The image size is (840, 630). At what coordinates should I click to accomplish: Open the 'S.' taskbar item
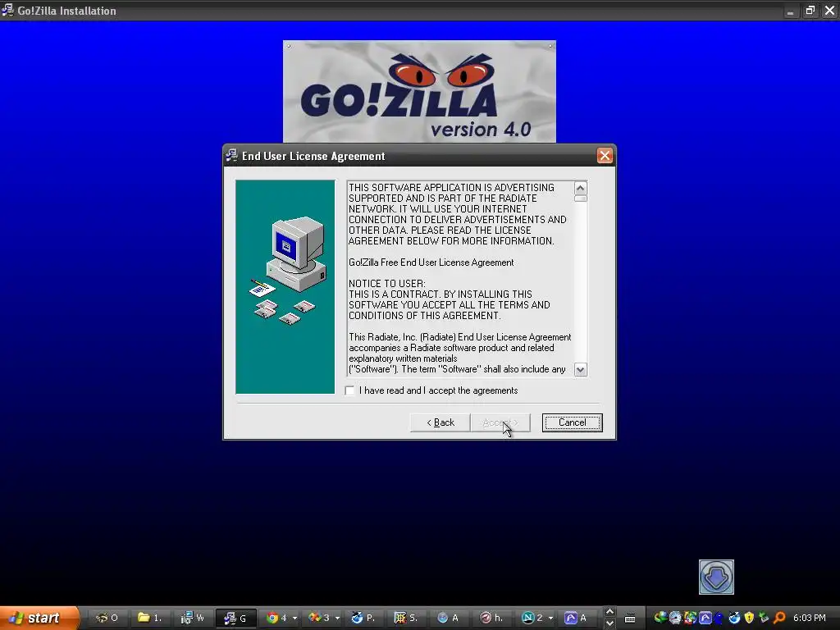coord(405,618)
